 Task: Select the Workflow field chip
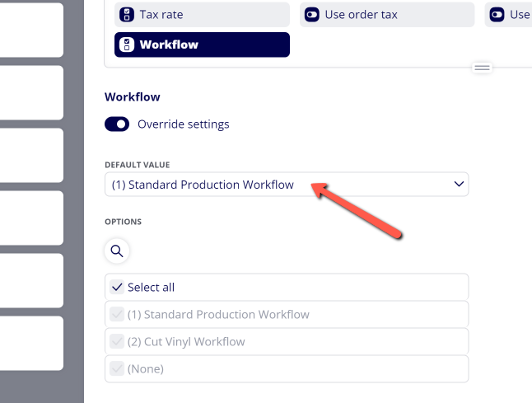coord(202,45)
